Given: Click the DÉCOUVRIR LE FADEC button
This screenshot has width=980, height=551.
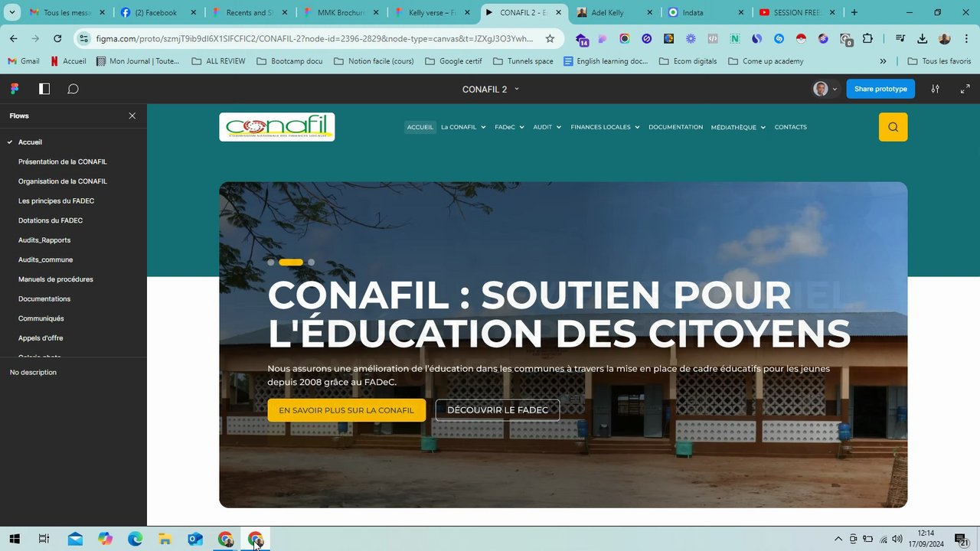Looking at the screenshot, I should tap(498, 410).
